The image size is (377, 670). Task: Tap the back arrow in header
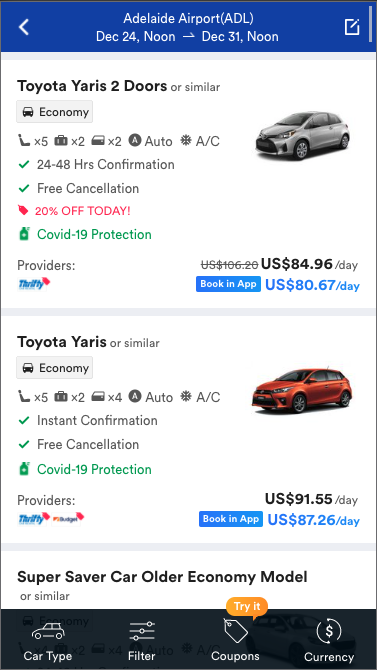pyautogui.click(x=24, y=27)
